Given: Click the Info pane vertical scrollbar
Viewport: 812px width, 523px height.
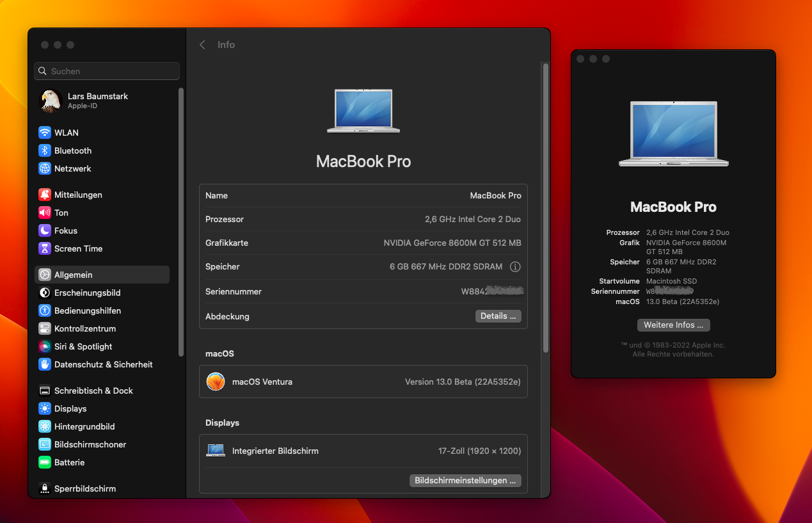Looking at the screenshot, I should (x=546, y=207).
